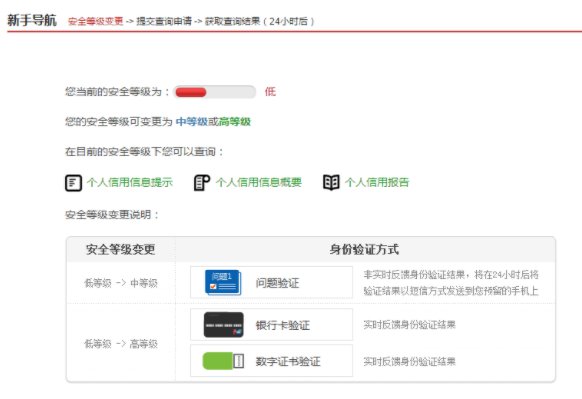
Task: Choose the 数字证书验证 verification option
Action: point(271,360)
